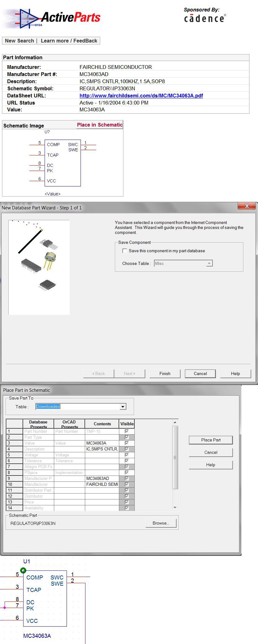Click the magenta junction dot near pin 7
This screenshot has height=644, width=258.
click(x=5, y=608)
